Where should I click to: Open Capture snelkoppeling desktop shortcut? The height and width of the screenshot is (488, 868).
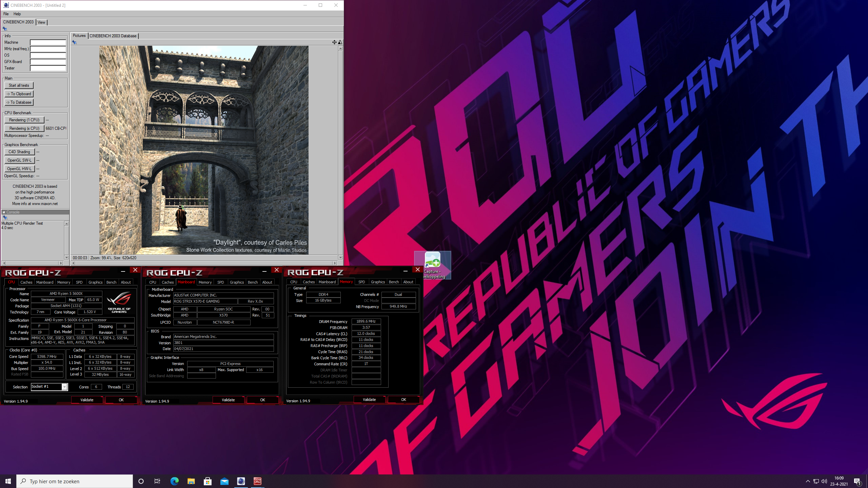coord(433,265)
